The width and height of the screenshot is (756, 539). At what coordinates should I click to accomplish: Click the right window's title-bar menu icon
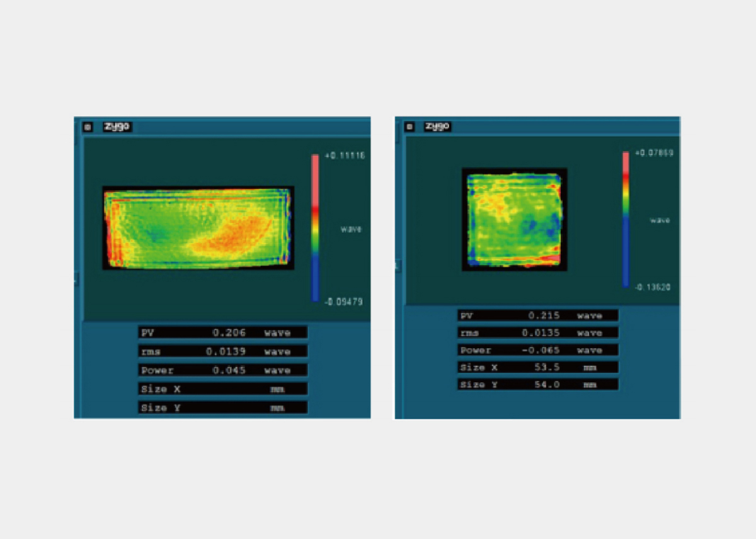[409, 127]
